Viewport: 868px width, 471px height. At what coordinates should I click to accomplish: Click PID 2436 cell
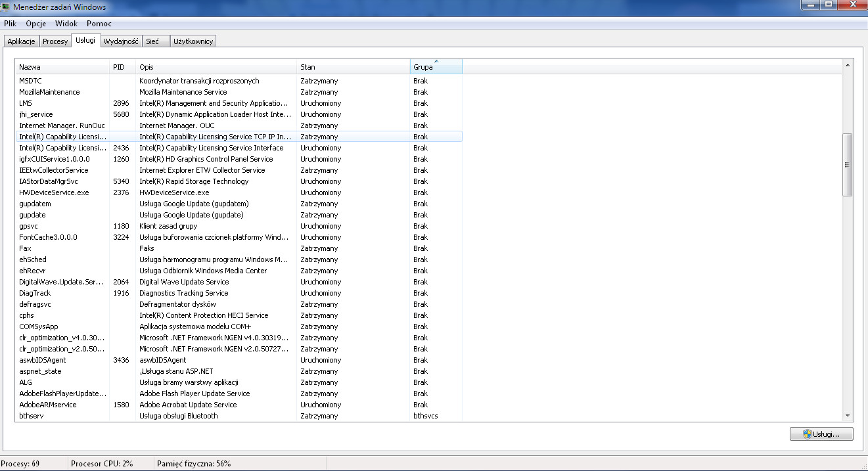[122, 148]
